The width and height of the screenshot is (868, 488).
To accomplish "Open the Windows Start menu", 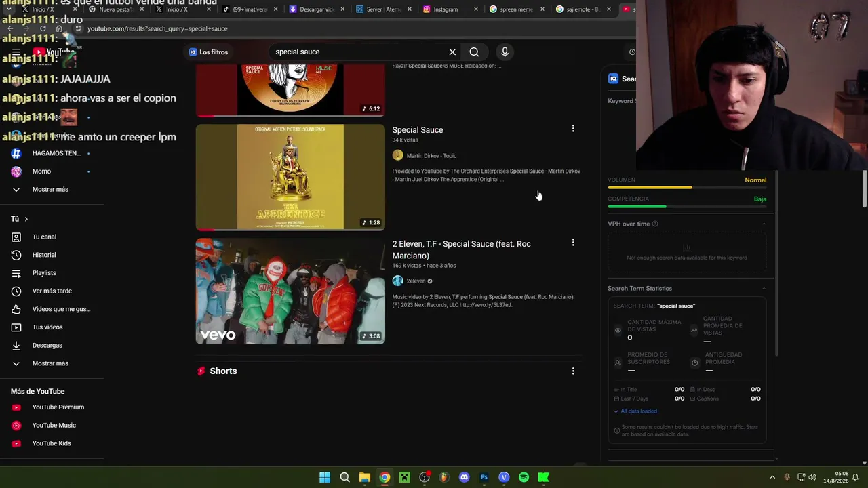I will point(325,477).
